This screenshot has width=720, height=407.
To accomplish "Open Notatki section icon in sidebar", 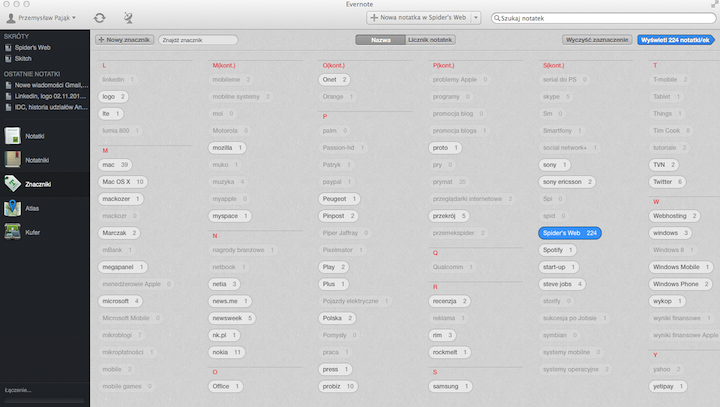I will tap(12, 136).
